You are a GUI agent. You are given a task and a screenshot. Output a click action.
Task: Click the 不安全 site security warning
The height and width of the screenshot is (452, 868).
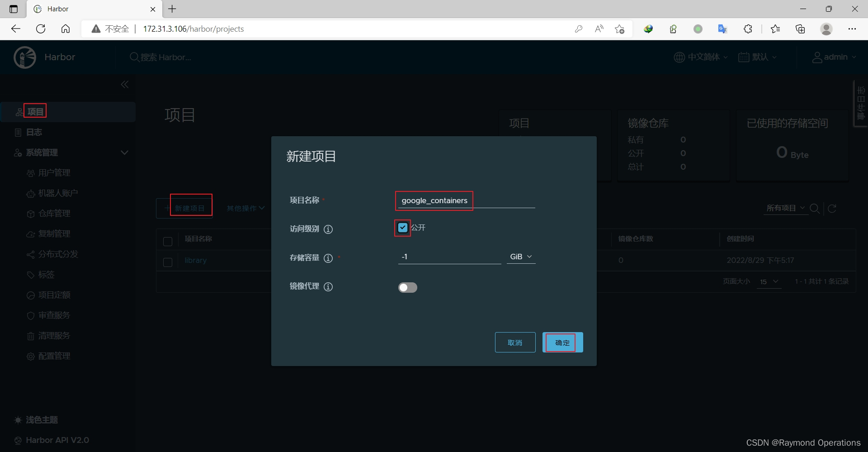[x=110, y=29]
